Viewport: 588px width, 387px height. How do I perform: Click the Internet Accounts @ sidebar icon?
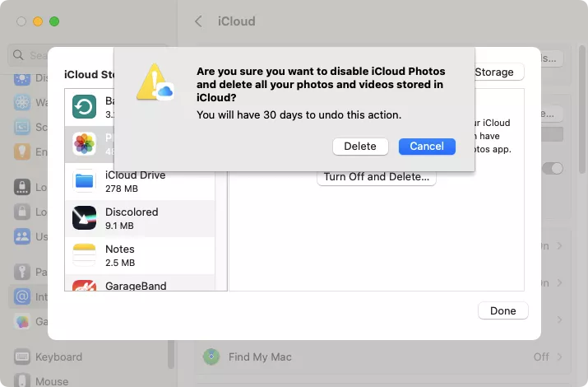(x=22, y=296)
